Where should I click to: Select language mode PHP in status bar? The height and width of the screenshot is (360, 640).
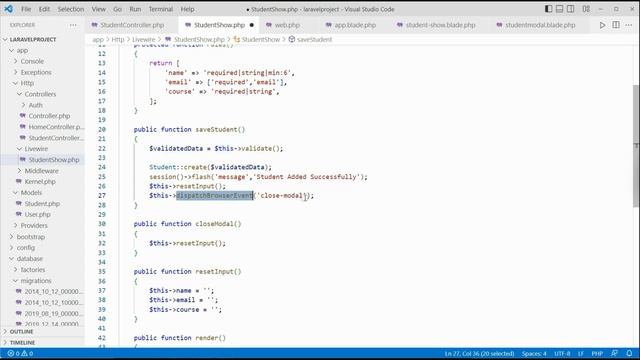[x=597, y=353]
